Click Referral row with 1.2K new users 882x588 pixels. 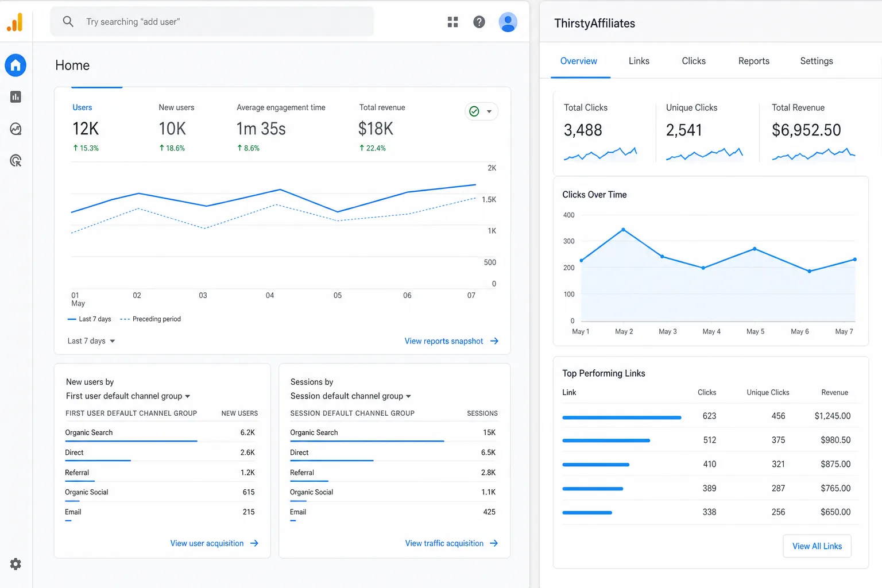(160, 473)
